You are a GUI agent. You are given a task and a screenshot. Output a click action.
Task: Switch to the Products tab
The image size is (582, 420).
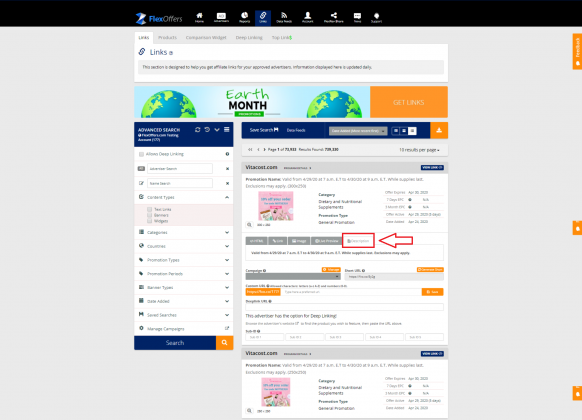tap(167, 37)
